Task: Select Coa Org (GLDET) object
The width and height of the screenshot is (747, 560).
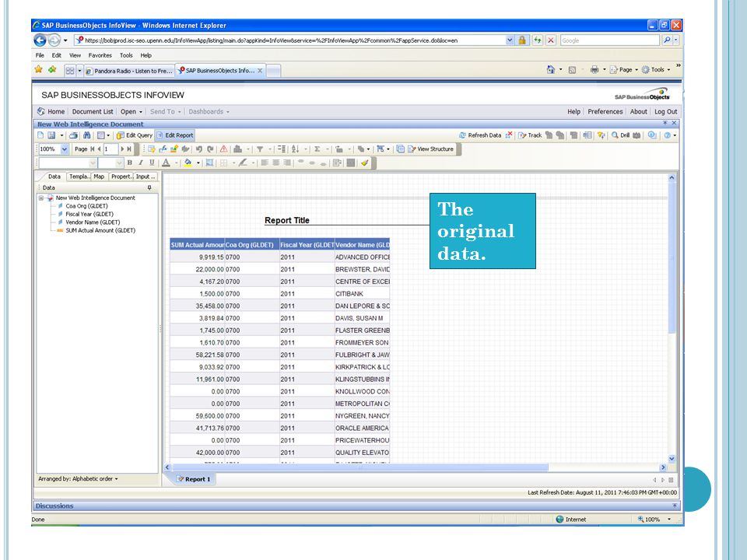Action: pyautogui.click(x=86, y=206)
